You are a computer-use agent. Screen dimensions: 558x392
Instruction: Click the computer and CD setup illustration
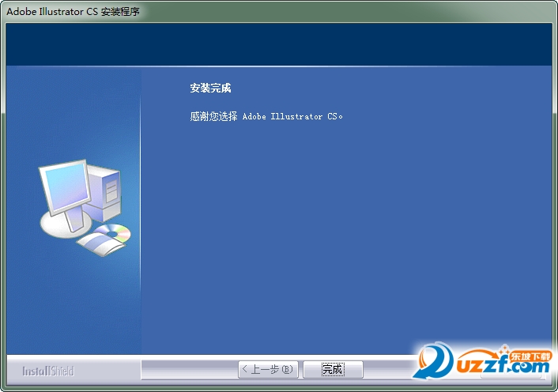click(85, 208)
